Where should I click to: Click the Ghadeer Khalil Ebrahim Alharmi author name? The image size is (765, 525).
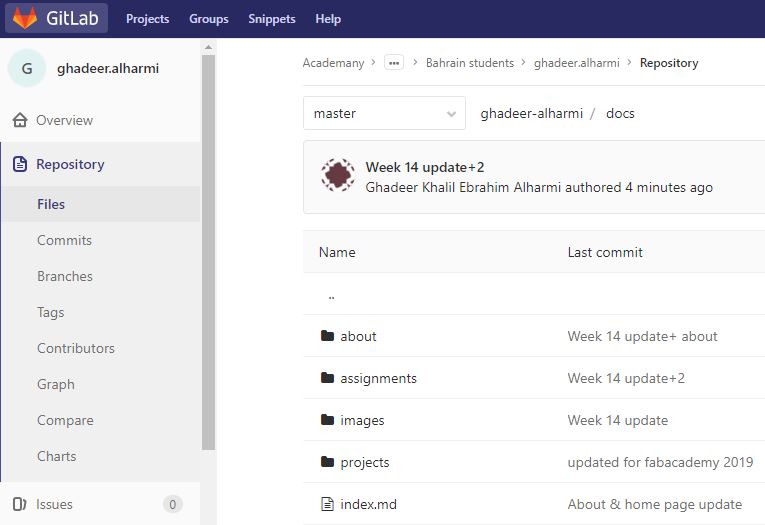[x=463, y=187]
